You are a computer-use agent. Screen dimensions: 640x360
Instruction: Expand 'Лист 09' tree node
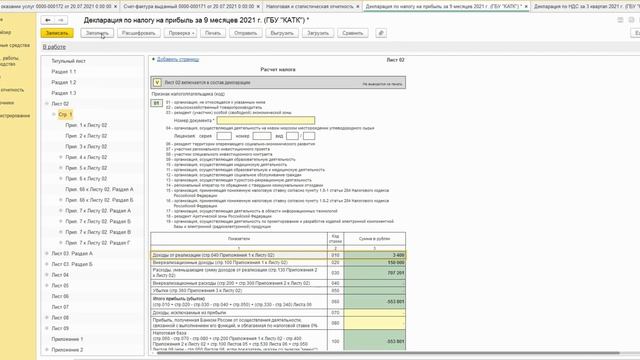pyautogui.click(x=47, y=328)
